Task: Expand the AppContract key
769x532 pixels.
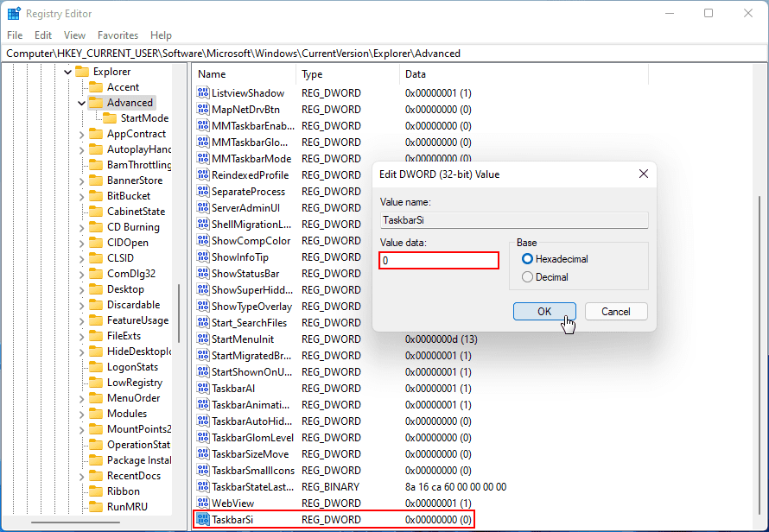Action: (81, 134)
